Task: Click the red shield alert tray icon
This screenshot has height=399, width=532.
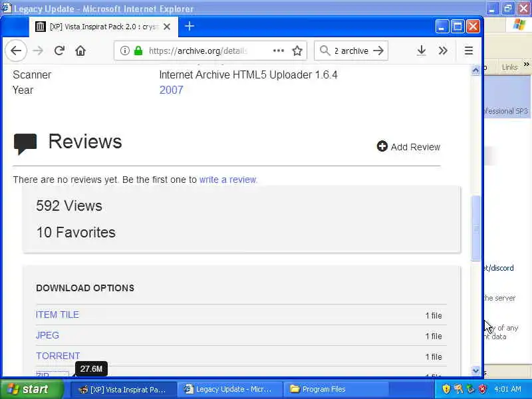Action: click(483, 389)
